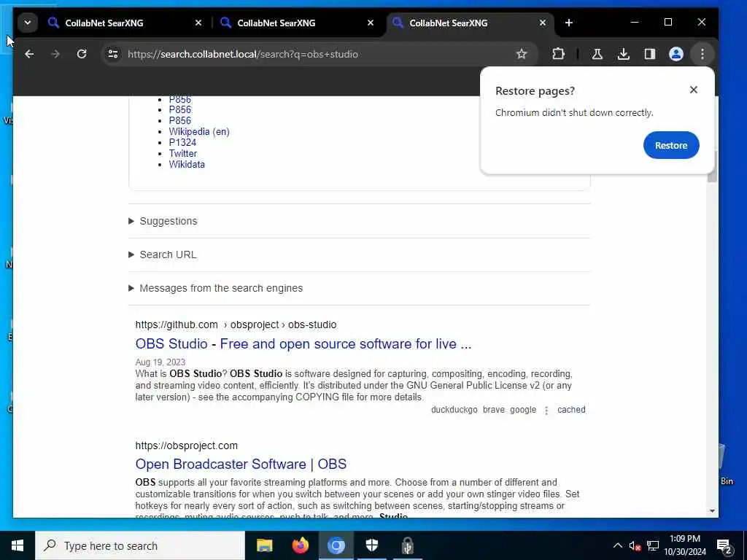Image resolution: width=747 pixels, height=560 pixels.
Task: Open the clock and date flyout
Action: point(685,545)
